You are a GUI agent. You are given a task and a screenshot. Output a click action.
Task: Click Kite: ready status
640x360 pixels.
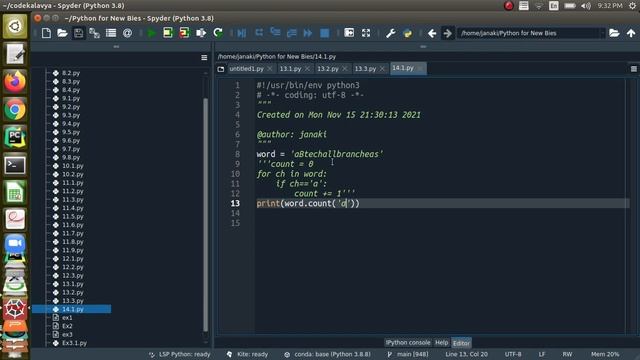tap(247, 354)
